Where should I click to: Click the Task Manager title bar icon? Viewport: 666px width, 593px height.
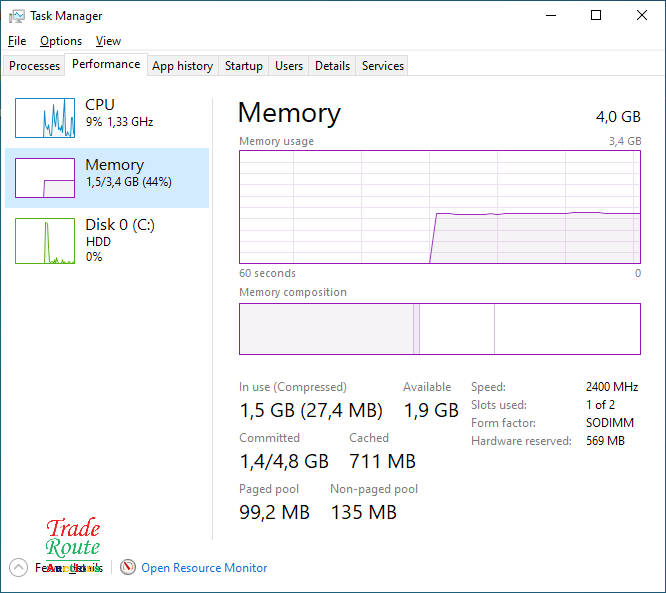[16, 16]
